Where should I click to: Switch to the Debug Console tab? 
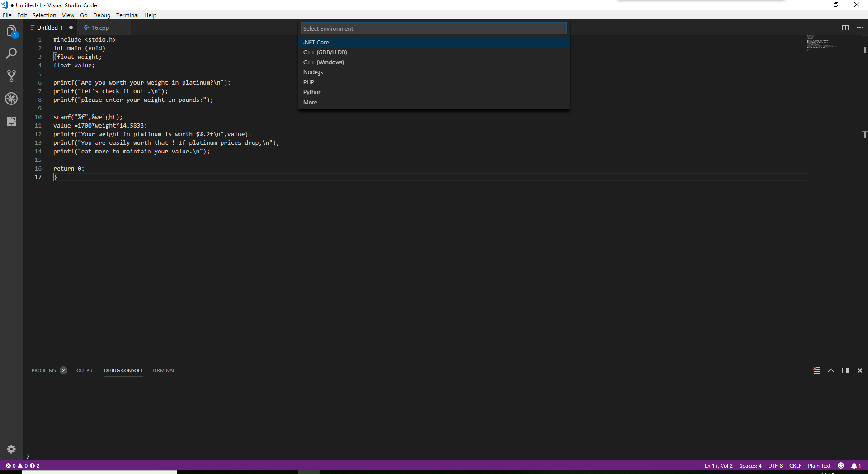(x=123, y=370)
